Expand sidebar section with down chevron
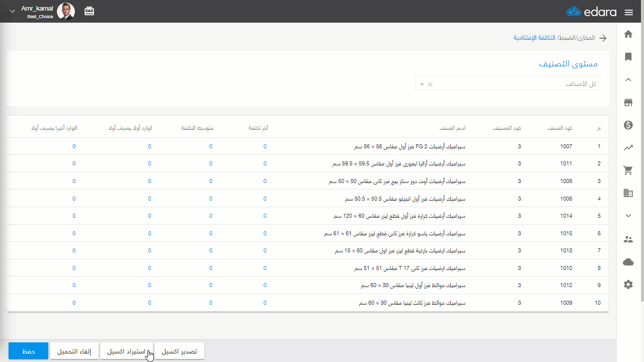The height and width of the screenshot is (362, 644). (x=628, y=216)
